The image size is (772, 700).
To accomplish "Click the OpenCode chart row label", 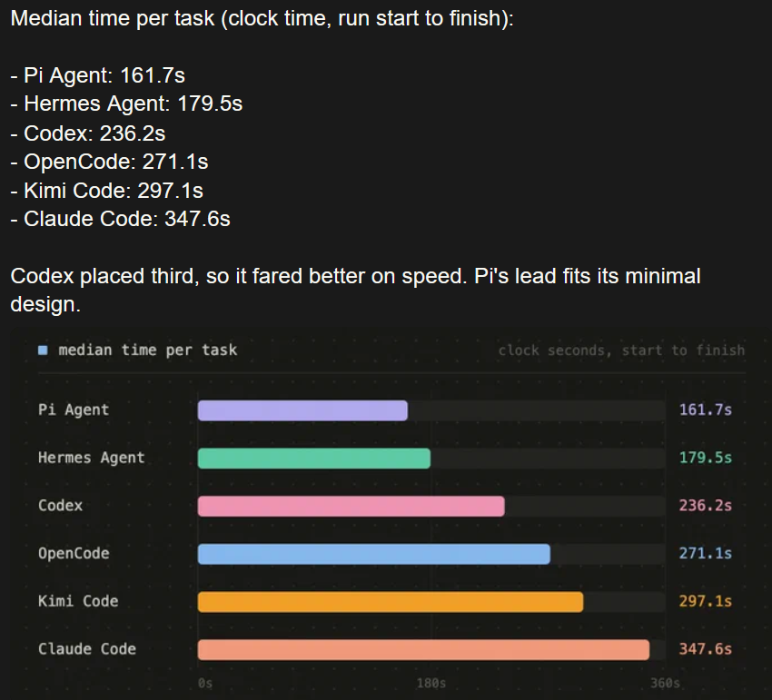I will tap(74, 553).
